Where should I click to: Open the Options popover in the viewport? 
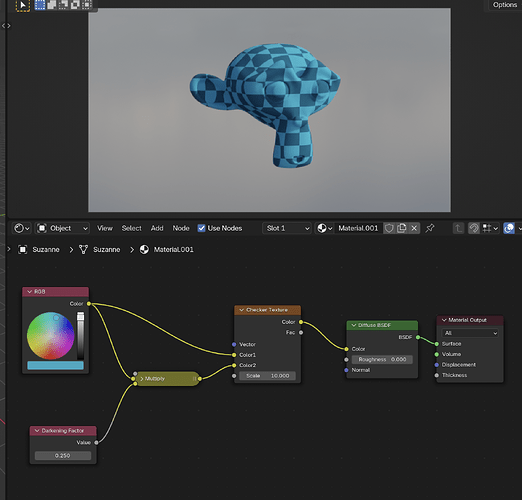[505, 5]
